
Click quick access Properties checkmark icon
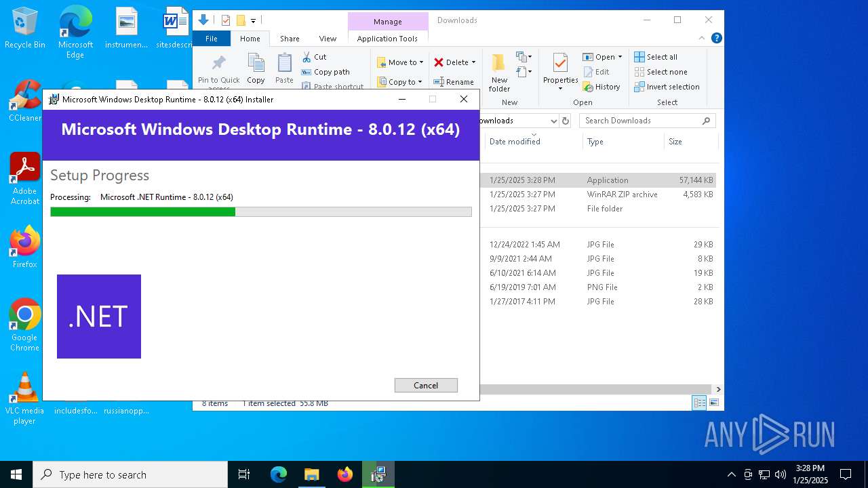[x=226, y=20]
